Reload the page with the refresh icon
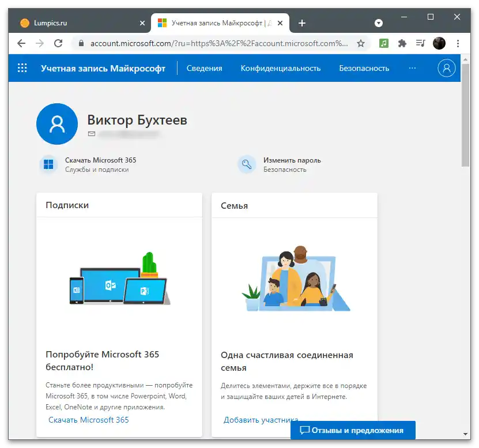This screenshot has width=479, height=448. [x=58, y=43]
